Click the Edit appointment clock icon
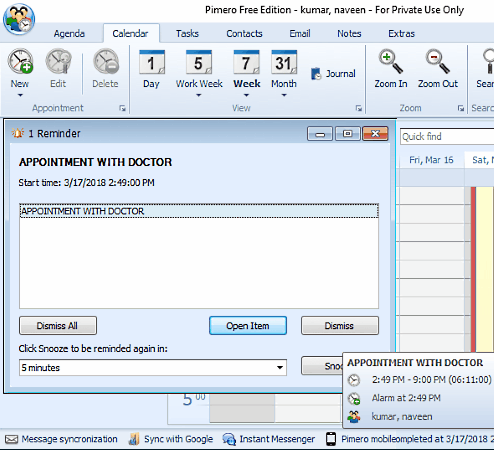 tap(58, 61)
